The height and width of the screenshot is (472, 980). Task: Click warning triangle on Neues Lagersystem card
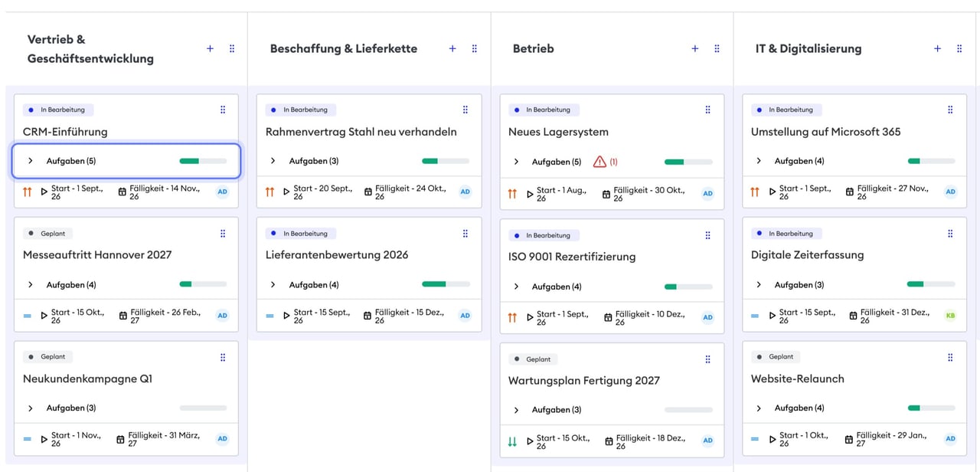[x=600, y=162]
